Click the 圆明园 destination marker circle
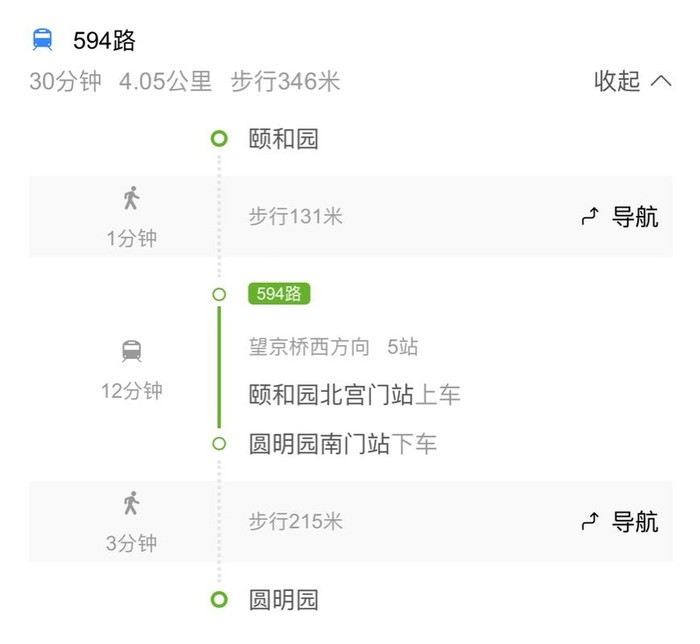700x644 pixels. coord(219,600)
